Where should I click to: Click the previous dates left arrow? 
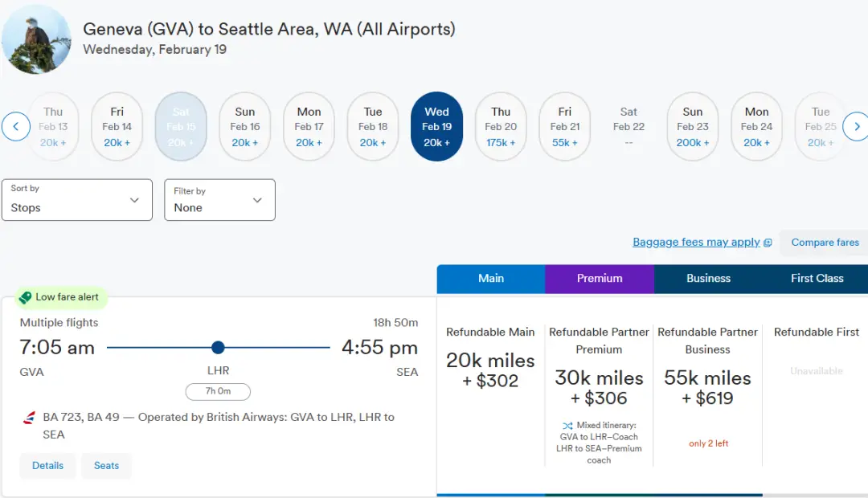coord(16,126)
